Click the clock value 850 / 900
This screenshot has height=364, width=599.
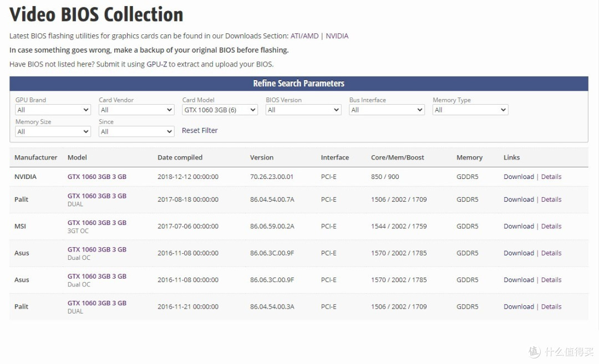click(x=385, y=177)
